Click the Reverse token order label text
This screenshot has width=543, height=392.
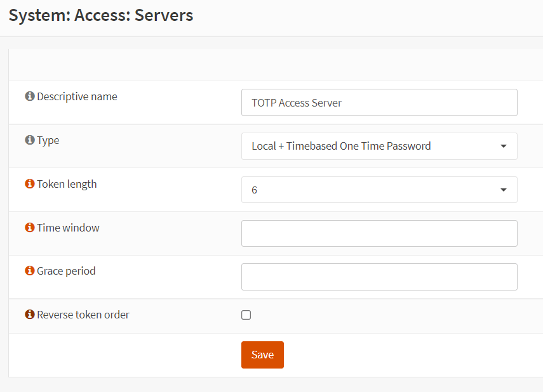coord(83,314)
